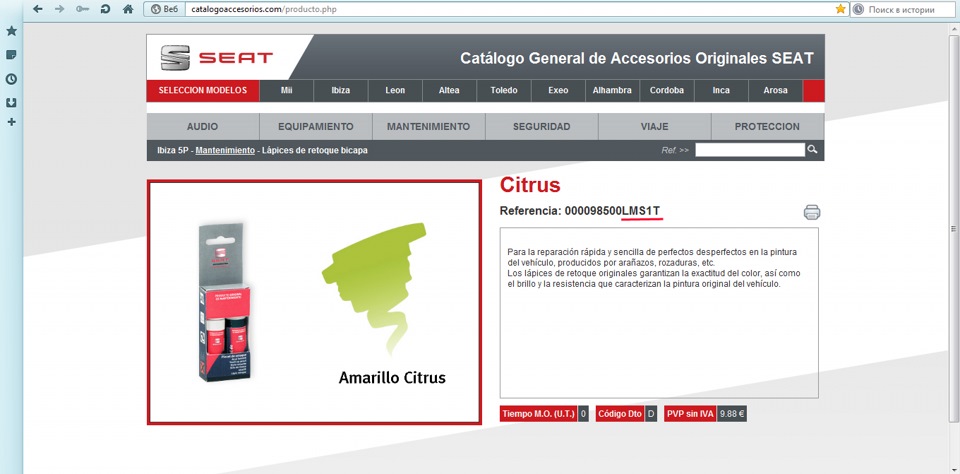Click the PVP sin IVA label

tap(691, 414)
